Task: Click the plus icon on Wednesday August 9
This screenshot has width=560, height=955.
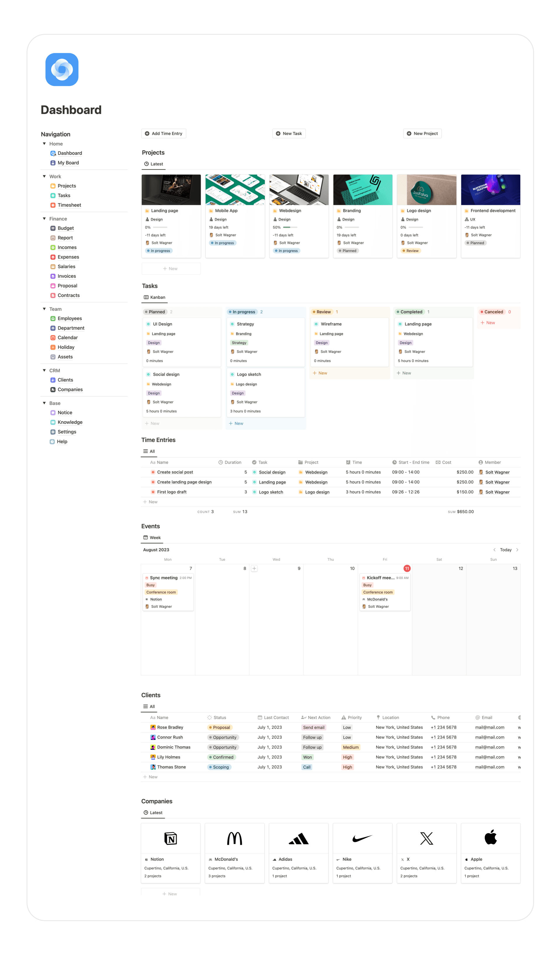Action: point(254,569)
